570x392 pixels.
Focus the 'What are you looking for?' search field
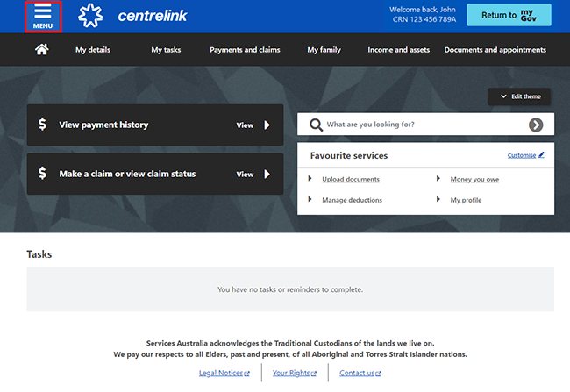click(421, 125)
